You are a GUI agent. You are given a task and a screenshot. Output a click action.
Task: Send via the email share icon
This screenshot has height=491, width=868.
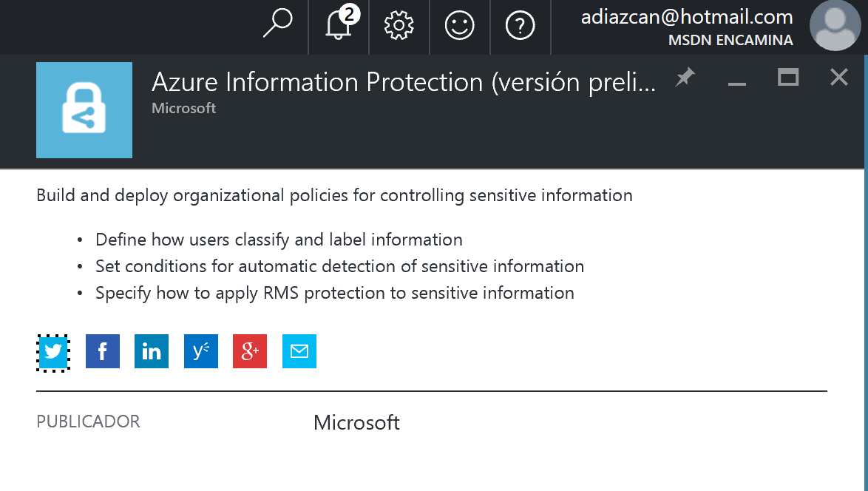point(299,352)
